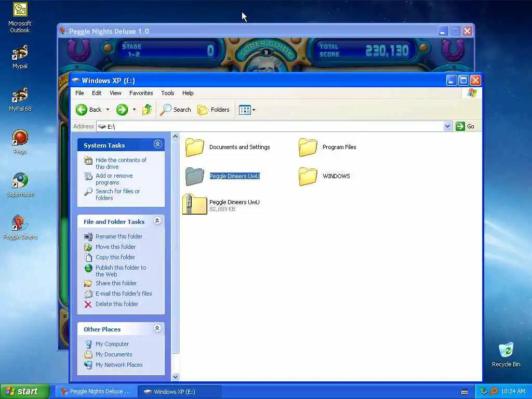Click the Peggle Nights window title bar
The width and height of the screenshot is (532, 399).
point(248,31)
